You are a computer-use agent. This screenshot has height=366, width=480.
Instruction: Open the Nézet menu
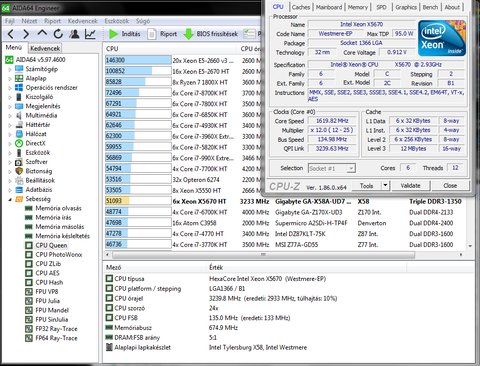(29, 21)
